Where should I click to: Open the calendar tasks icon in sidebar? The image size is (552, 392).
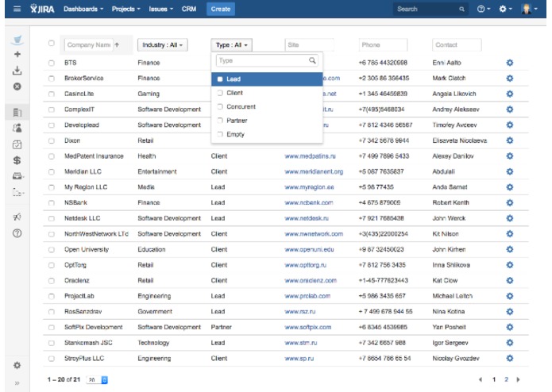(x=17, y=144)
